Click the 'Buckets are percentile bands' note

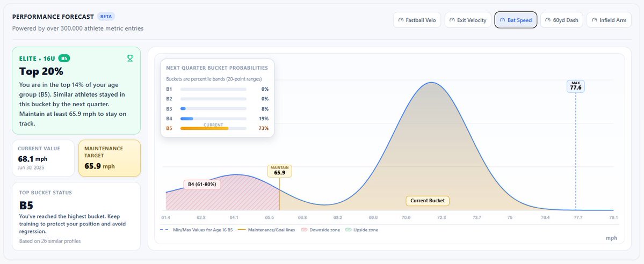214,79
